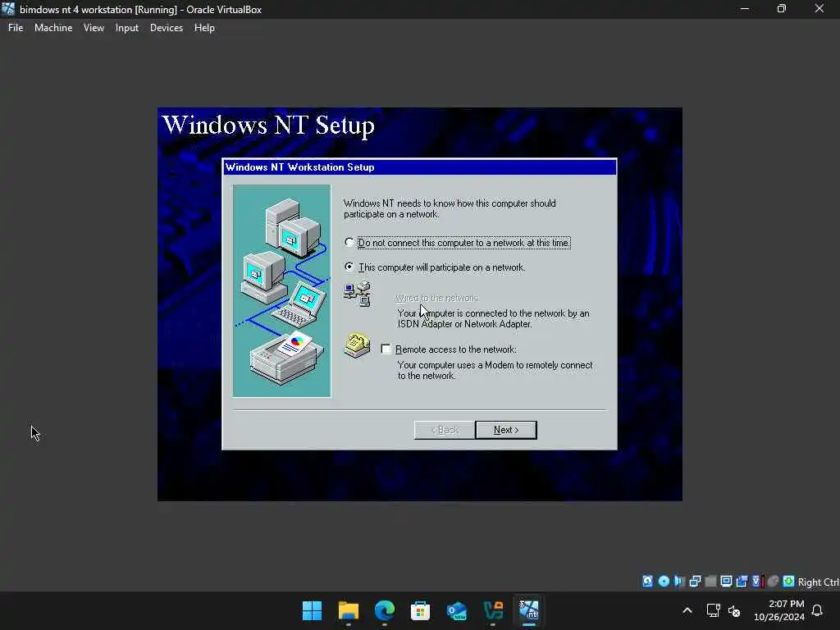Open the View menu
This screenshot has width=840, height=630.
pos(94,28)
